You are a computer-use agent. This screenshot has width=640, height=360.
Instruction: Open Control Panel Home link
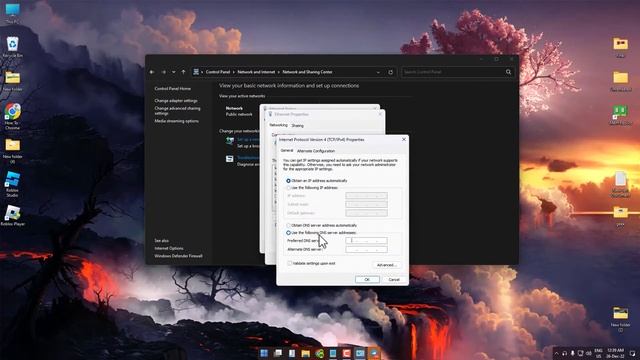point(172,89)
